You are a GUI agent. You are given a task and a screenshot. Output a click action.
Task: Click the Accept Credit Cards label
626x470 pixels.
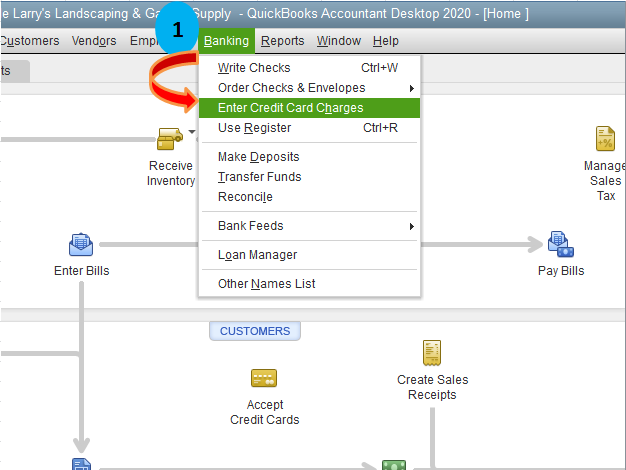[264, 412]
